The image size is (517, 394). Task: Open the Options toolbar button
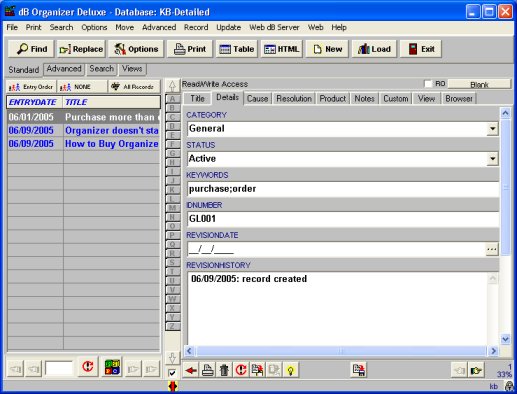(x=136, y=49)
